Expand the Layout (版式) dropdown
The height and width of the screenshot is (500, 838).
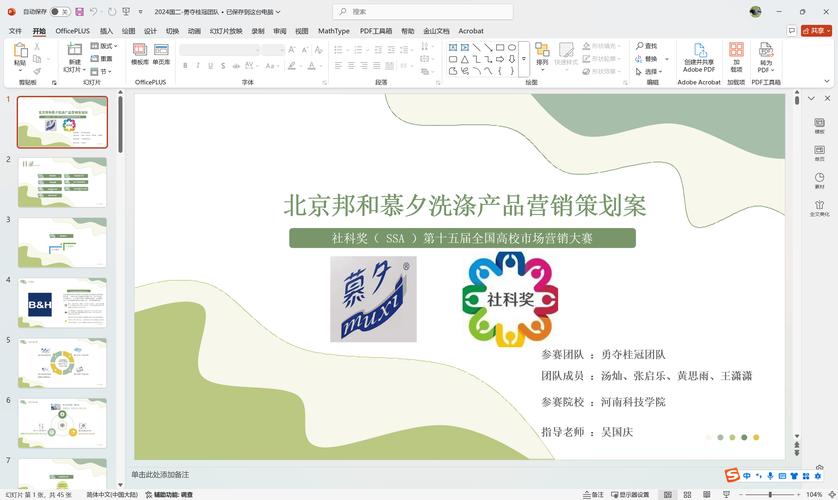click(x=104, y=46)
